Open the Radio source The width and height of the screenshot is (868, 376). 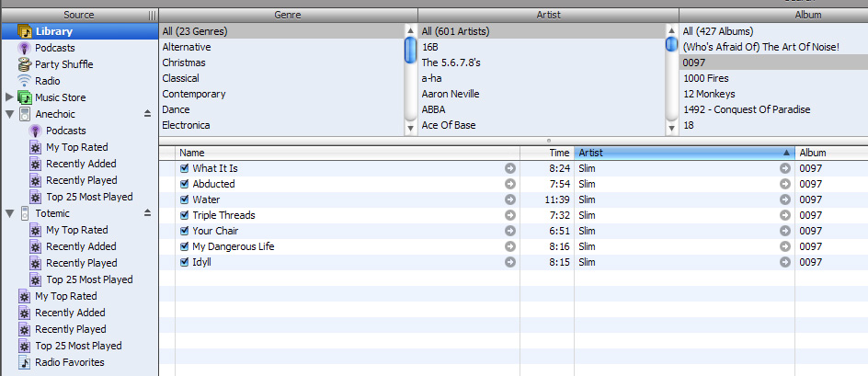48,81
